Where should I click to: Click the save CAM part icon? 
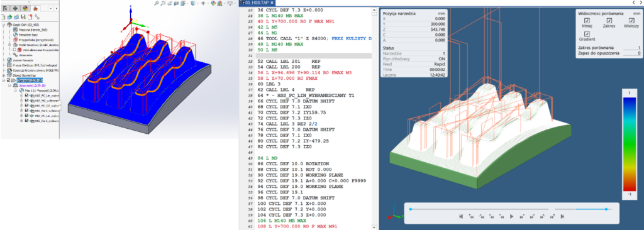click(x=23, y=17)
